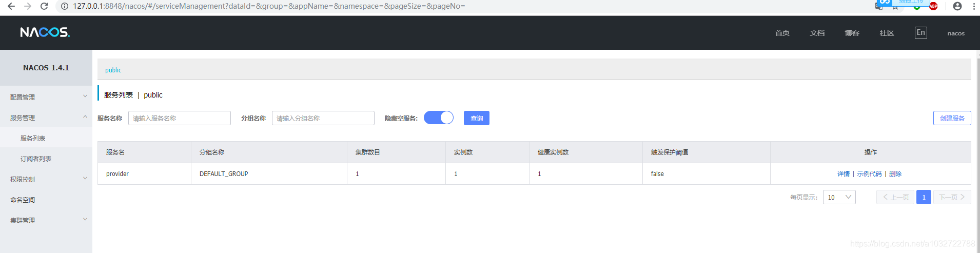Click the browser forward arrow

(27, 6)
